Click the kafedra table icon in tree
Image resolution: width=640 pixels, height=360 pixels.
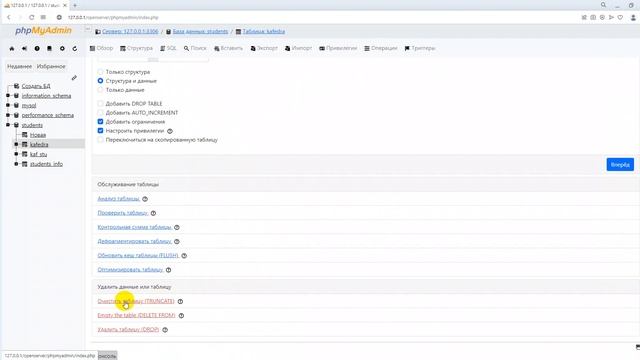click(x=24, y=144)
